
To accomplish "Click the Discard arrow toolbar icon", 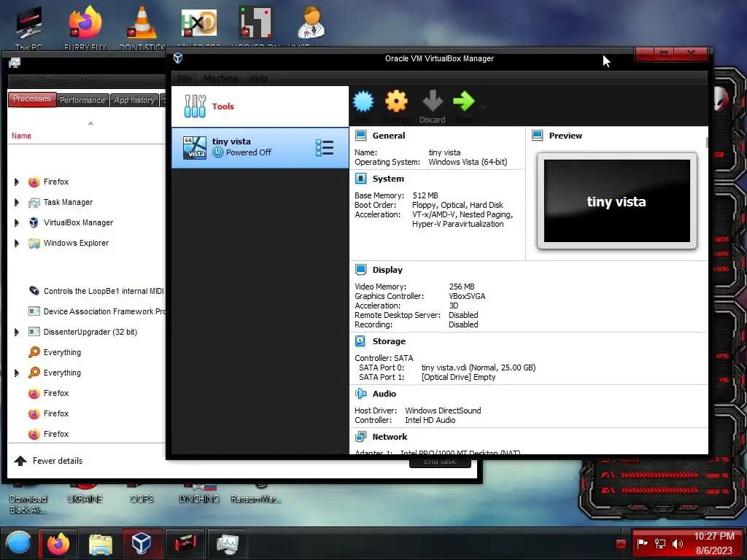I will coord(432,101).
